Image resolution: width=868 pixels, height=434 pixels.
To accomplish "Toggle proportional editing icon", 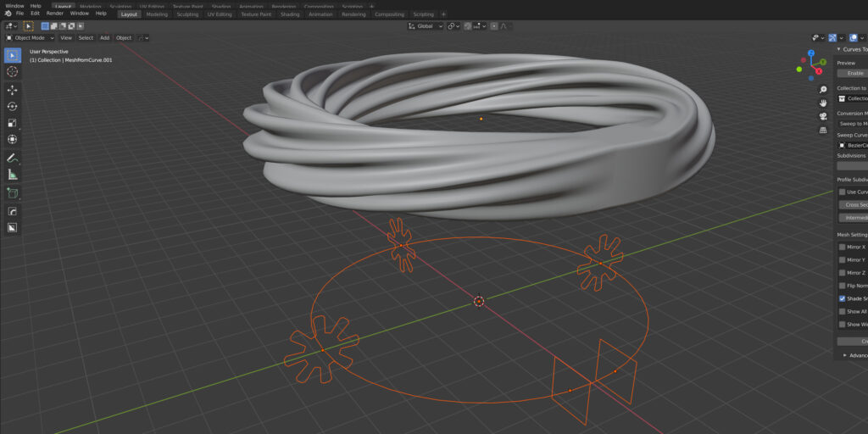I will pyautogui.click(x=494, y=26).
